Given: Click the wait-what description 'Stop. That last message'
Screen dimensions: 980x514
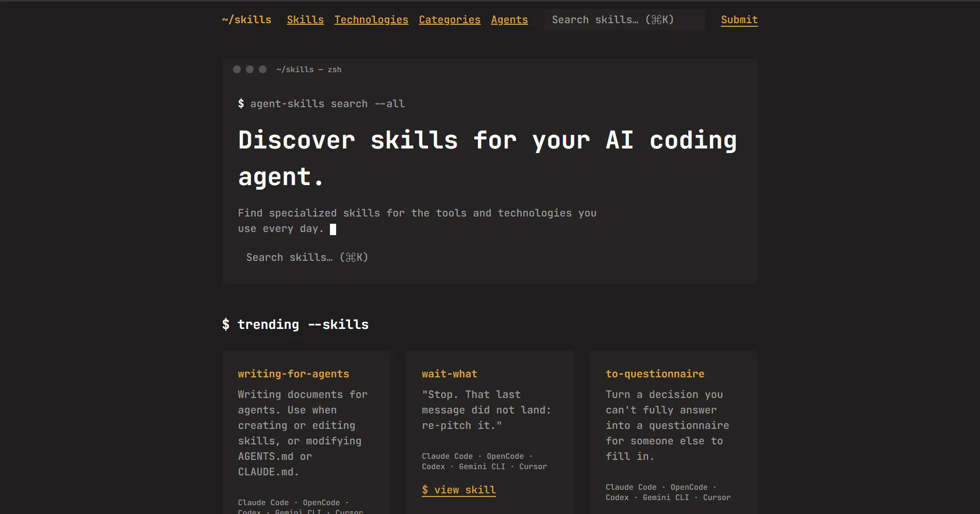Looking at the screenshot, I should [486, 410].
